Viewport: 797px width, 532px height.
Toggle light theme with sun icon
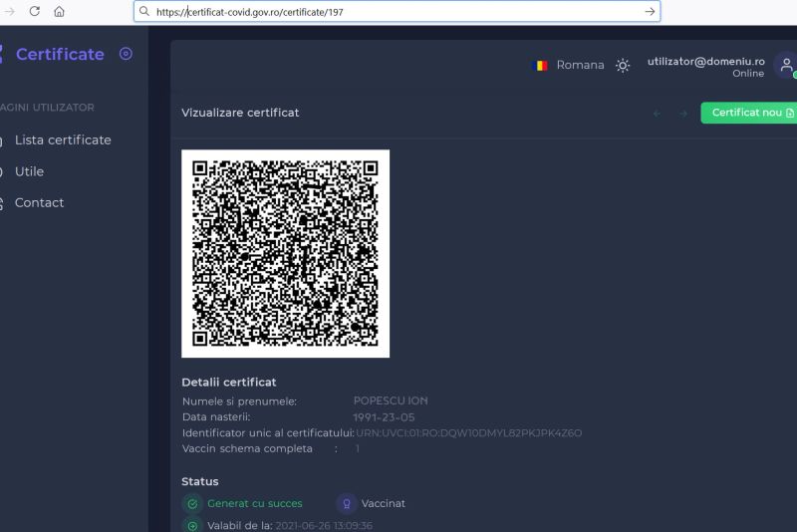coord(623,65)
